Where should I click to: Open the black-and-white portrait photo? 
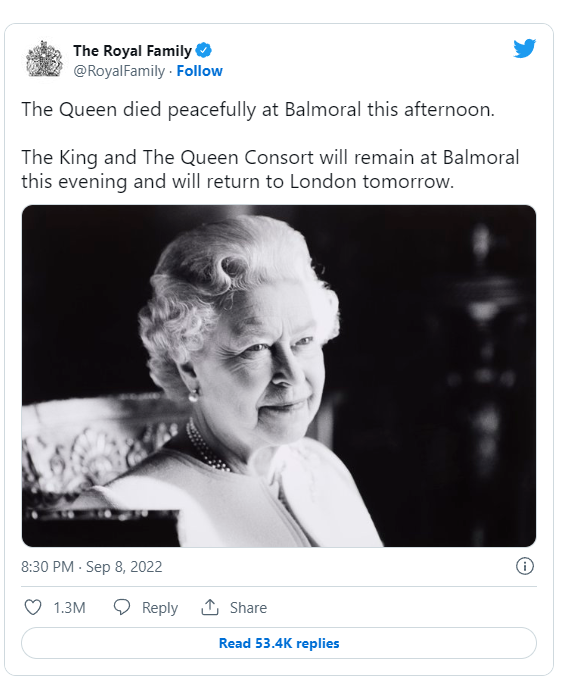coord(279,376)
